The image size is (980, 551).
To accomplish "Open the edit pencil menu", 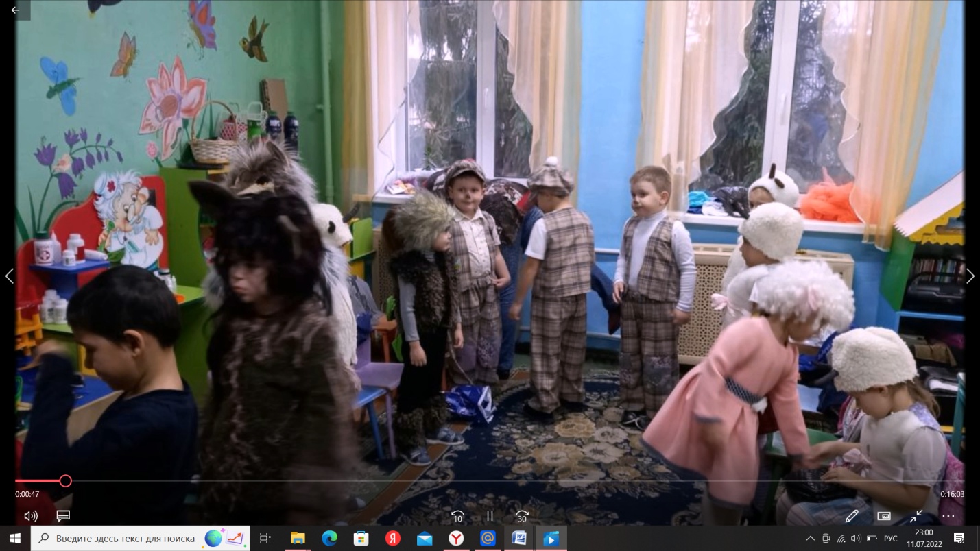I will [852, 516].
